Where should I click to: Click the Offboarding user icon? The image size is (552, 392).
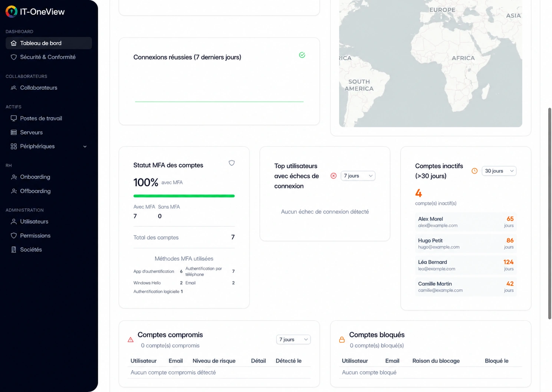click(x=14, y=191)
